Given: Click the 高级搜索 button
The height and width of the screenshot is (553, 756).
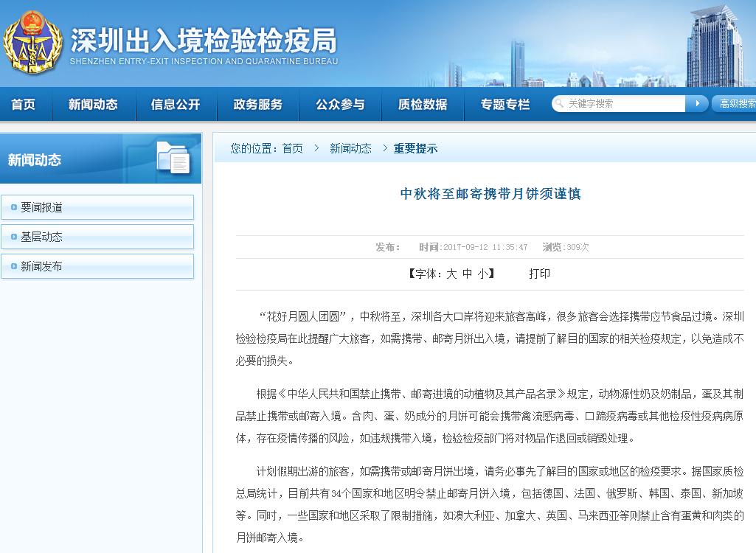Looking at the screenshot, I should pyautogui.click(x=735, y=104).
